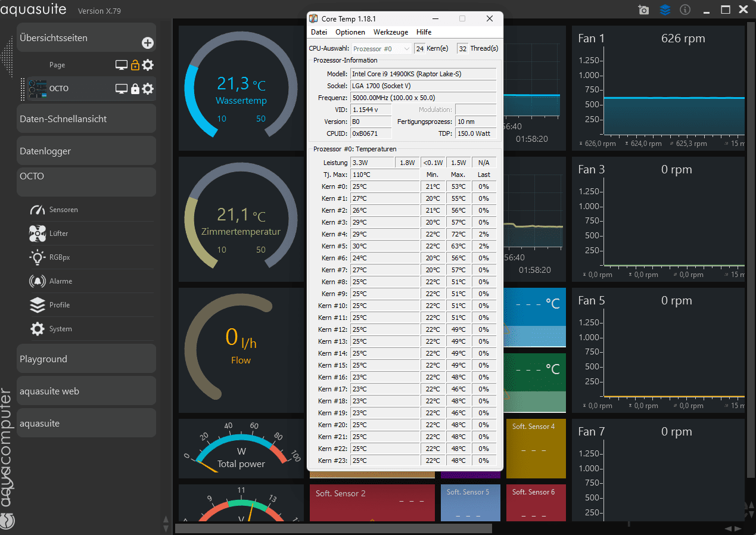Grab the dotted drag handle beside OCTO page
This screenshot has height=535, width=756.
point(23,89)
